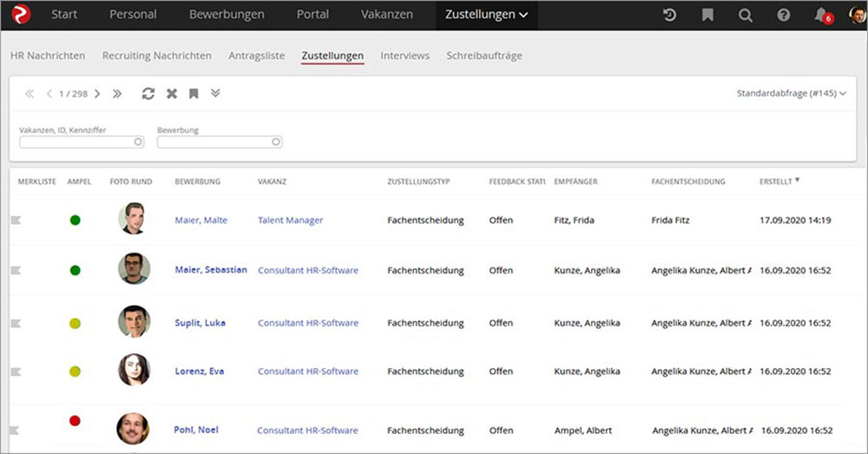Screen dimensions: 868x454
Task: Toggle watchlist flag for Suplit, Luka
Action: pos(15,323)
